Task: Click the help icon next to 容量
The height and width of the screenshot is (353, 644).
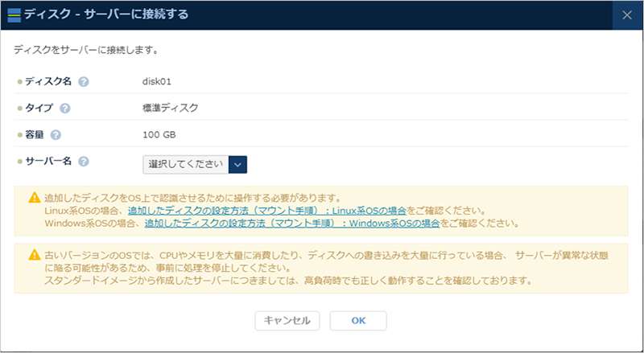Action: [56, 135]
